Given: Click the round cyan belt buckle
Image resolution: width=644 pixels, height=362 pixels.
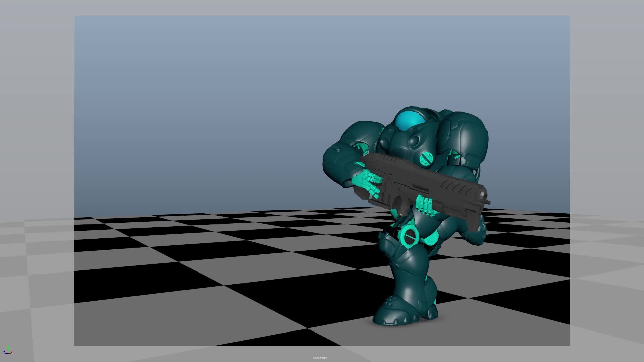Looking at the screenshot, I should [410, 236].
